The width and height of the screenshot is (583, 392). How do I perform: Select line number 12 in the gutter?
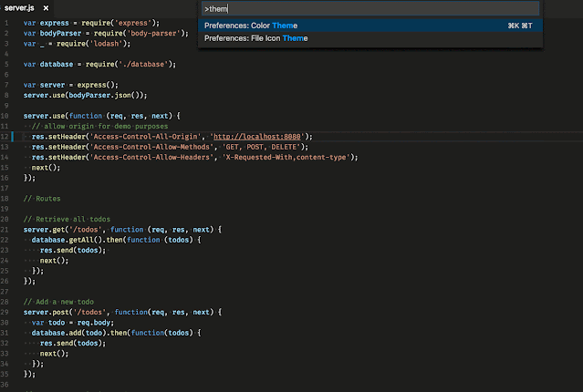(x=5, y=137)
